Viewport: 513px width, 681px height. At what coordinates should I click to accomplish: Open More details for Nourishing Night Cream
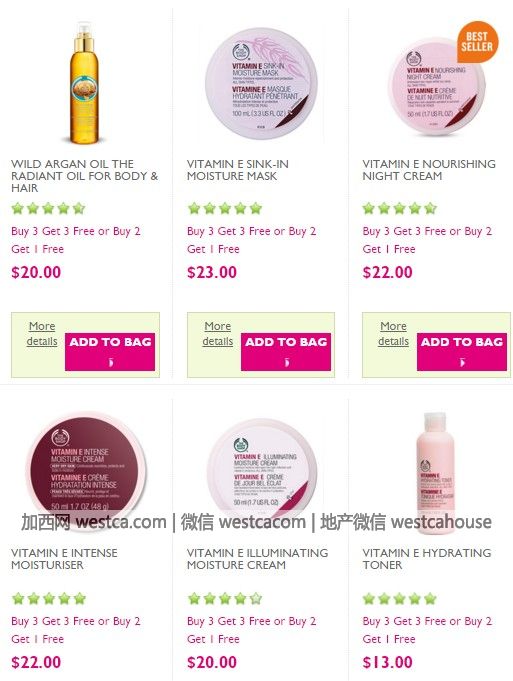pyautogui.click(x=393, y=334)
